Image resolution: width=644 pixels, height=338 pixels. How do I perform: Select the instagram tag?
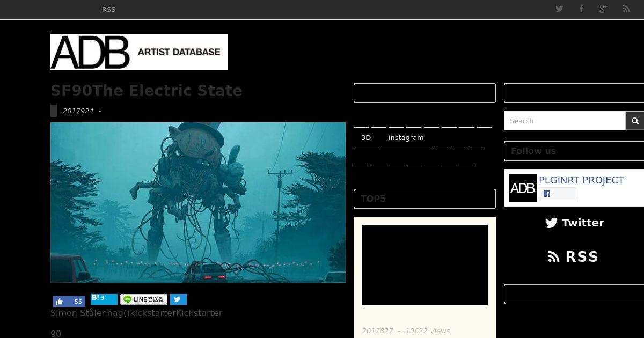[x=406, y=138]
